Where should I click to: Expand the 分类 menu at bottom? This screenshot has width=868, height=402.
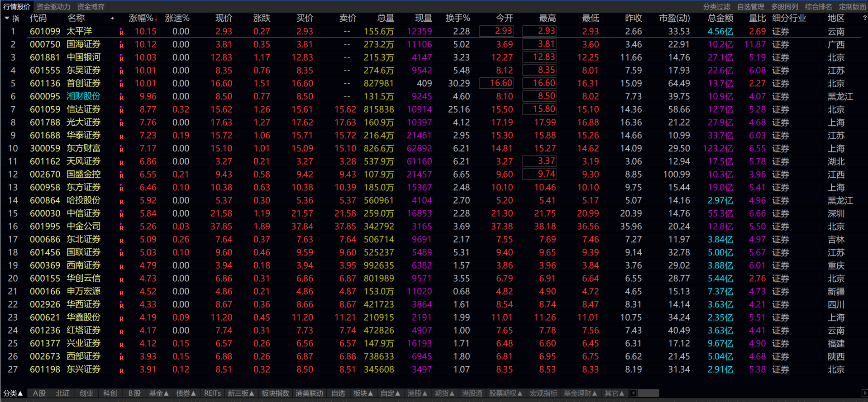point(13,393)
